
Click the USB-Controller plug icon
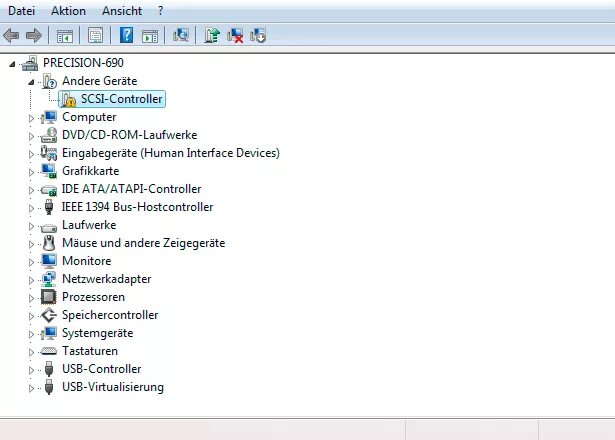[x=49, y=369]
